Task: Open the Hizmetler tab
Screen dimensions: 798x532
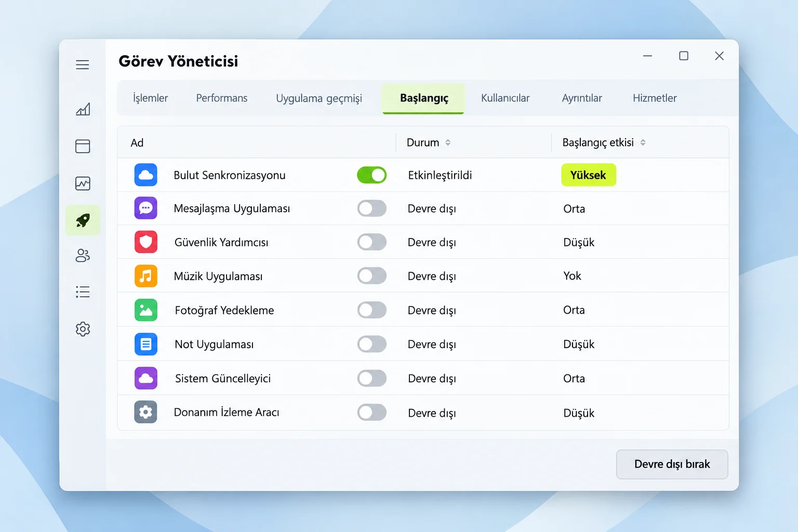Action: tap(655, 98)
